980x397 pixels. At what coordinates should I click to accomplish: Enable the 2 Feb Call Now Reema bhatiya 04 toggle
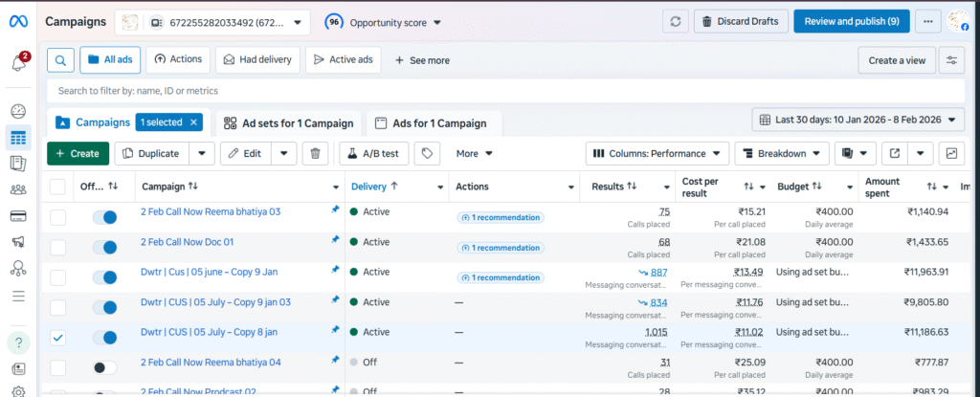[x=104, y=367]
